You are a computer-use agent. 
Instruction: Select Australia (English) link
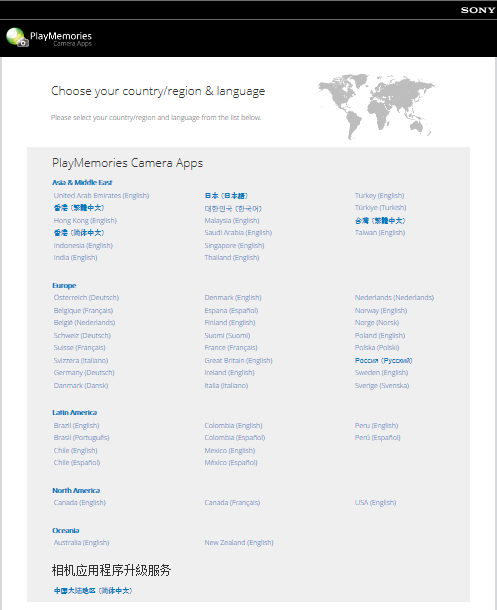click(x=81, y=543)
